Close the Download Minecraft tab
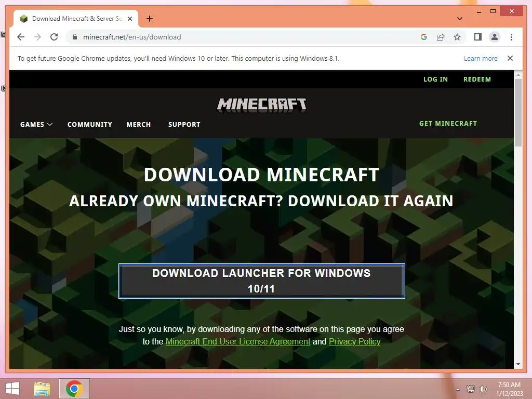 pos(129,19)
